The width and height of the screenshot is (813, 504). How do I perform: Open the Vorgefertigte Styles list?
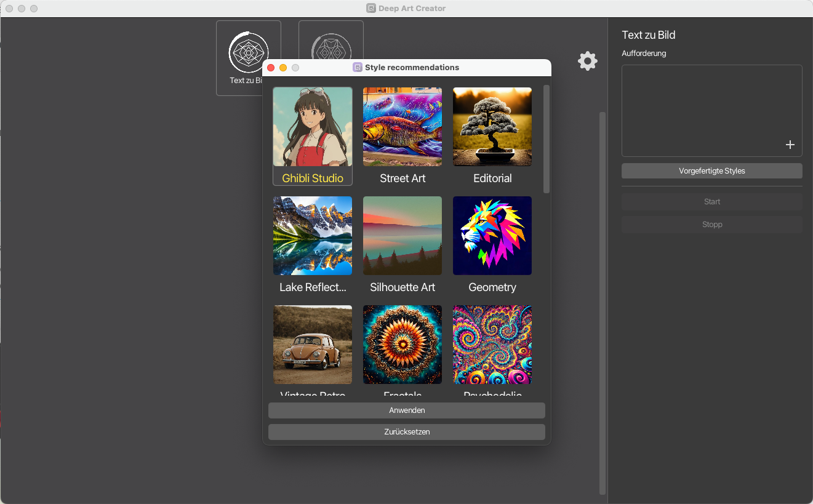pyautogui.click(x=712, y=171)
